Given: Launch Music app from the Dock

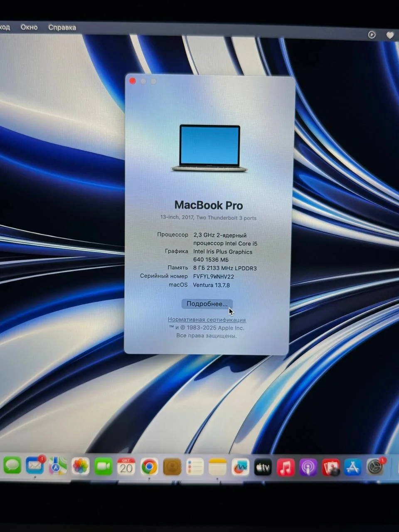Looking at the screenshot, I should pyautogui.click(x=286, y=468).
